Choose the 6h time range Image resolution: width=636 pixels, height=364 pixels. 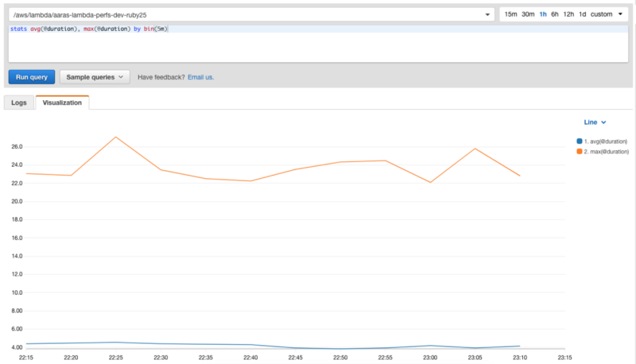coord(554,14)
